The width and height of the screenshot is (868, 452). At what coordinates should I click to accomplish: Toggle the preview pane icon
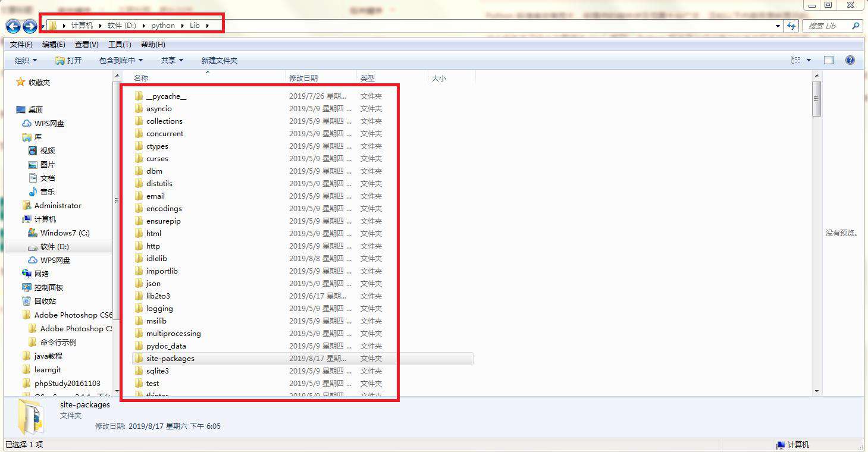[829, 60]
